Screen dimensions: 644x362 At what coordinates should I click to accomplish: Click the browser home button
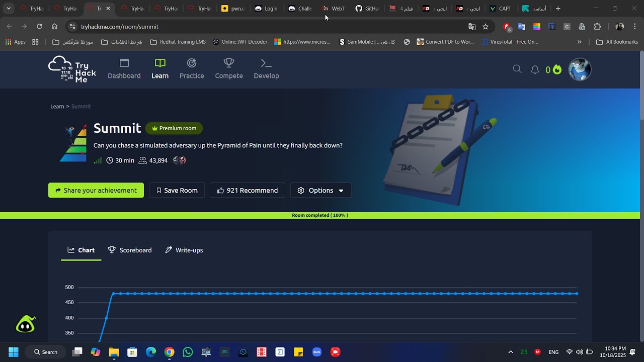click(54, 27)
